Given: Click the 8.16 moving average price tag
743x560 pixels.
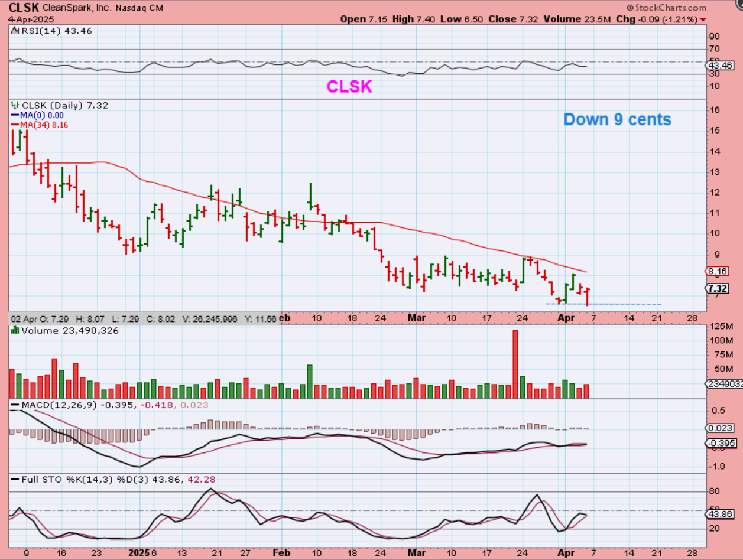Looking at the screenshot, I should coord(717,272).
